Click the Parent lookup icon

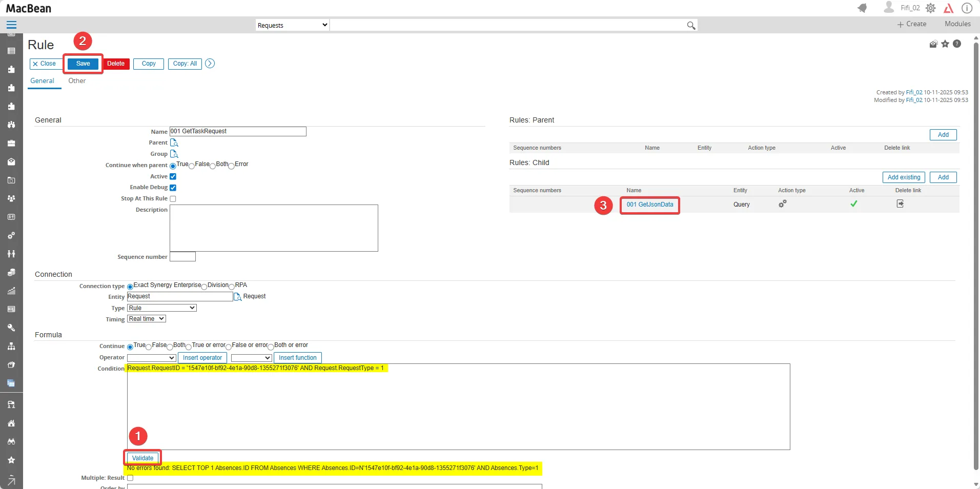[174, 142]
